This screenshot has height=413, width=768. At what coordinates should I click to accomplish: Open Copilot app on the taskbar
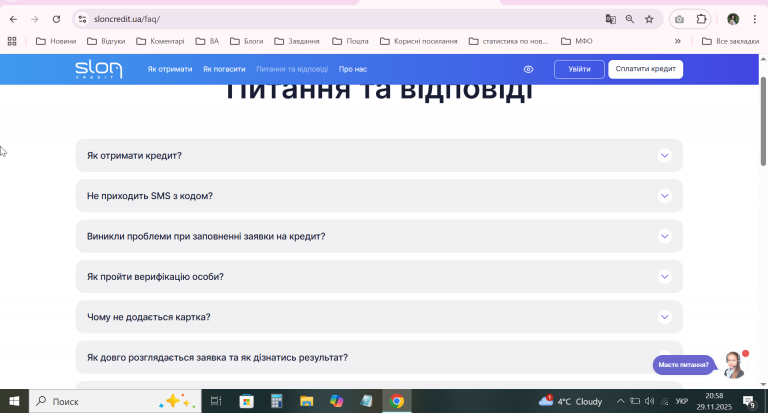tap(336, 401)
